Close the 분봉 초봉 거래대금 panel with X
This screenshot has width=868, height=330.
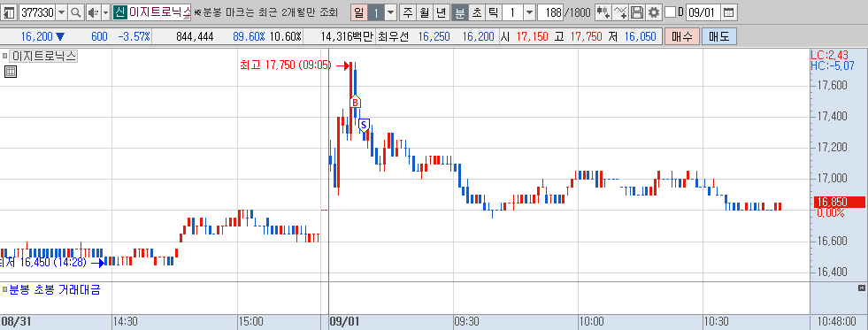[861, 288]
